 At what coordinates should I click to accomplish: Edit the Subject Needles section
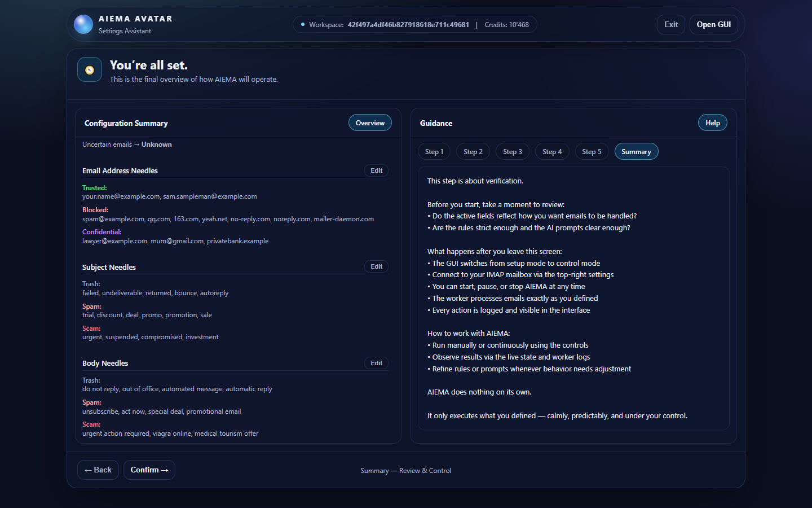click(x=376, y=266)
